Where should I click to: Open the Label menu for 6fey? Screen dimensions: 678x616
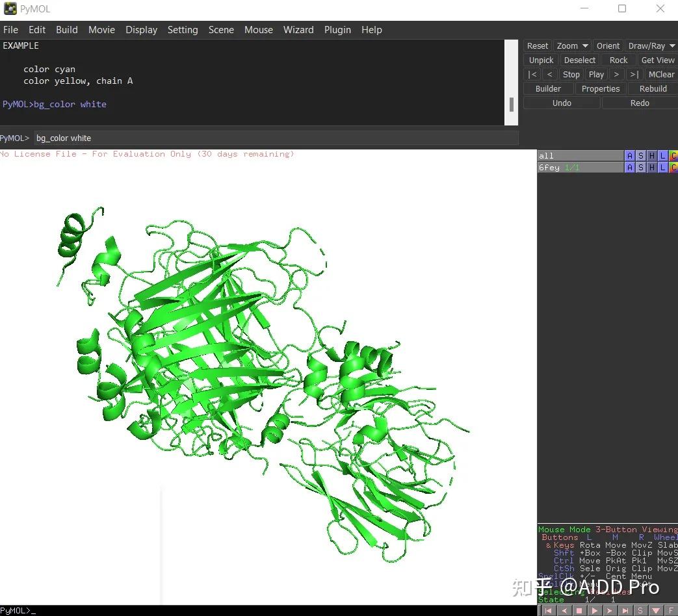(662, 167)
